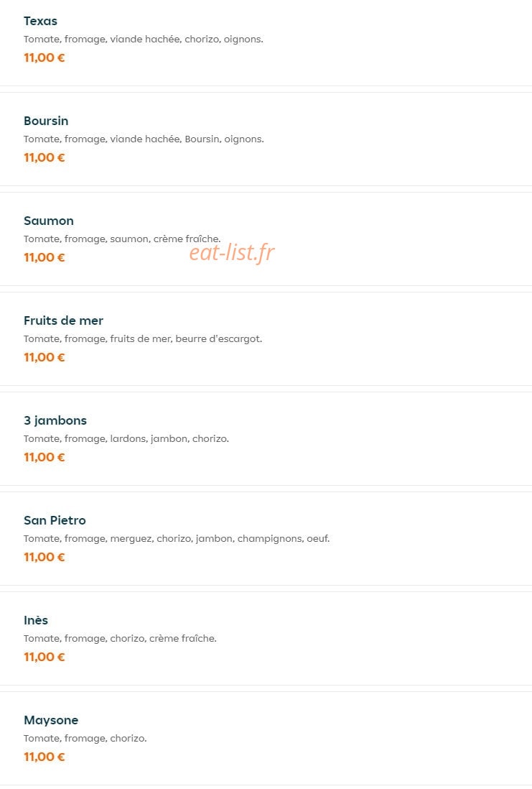Click the 3 jambons price

(x=45, y=458)
